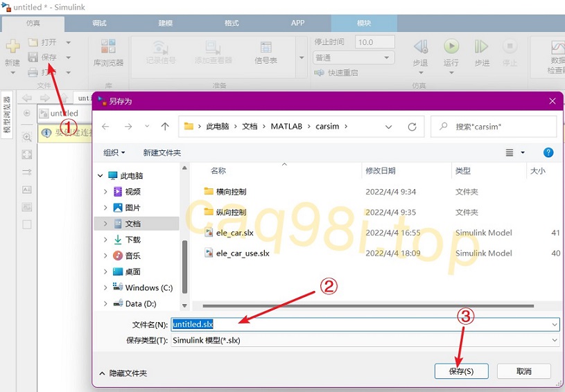Click the Model Browser side tab
The width and height of the screenshot is (565, 392).
point(7,114)
